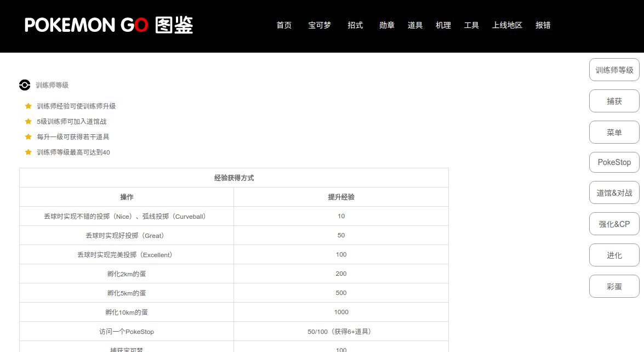Click the 丢球时实现好投掷（Great）cell
Screen dimensions: 644x352
point(127,235)
